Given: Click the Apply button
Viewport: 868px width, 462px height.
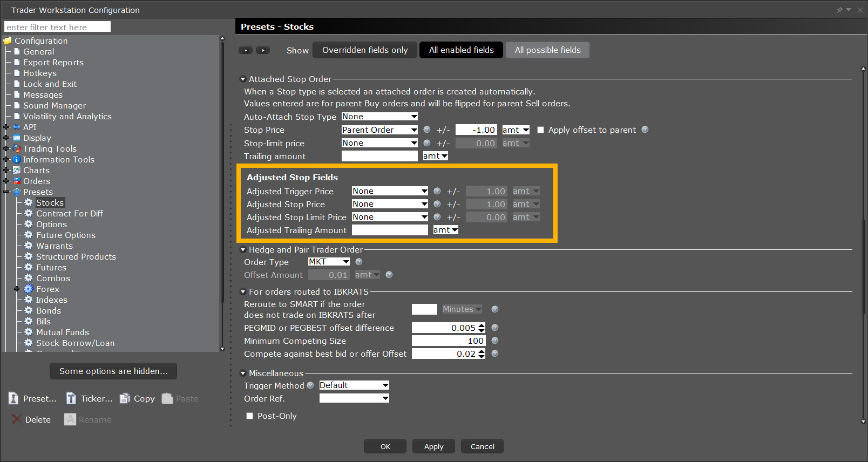Looking at the screenshot, I should point(433,446).
